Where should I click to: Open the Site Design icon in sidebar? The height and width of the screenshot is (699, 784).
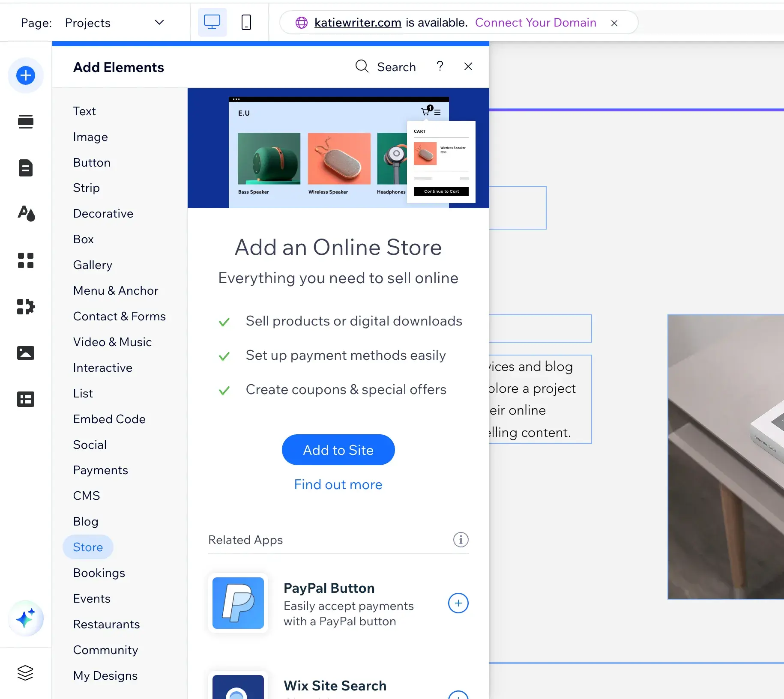pyautogui.click(x=26, y=213)
